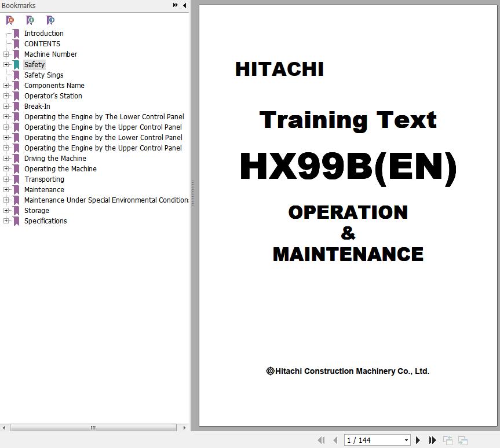This screenshot has width=500, height=448.
Task: Click the MAINTENANCE heading on the page
Action: [348, 254]
